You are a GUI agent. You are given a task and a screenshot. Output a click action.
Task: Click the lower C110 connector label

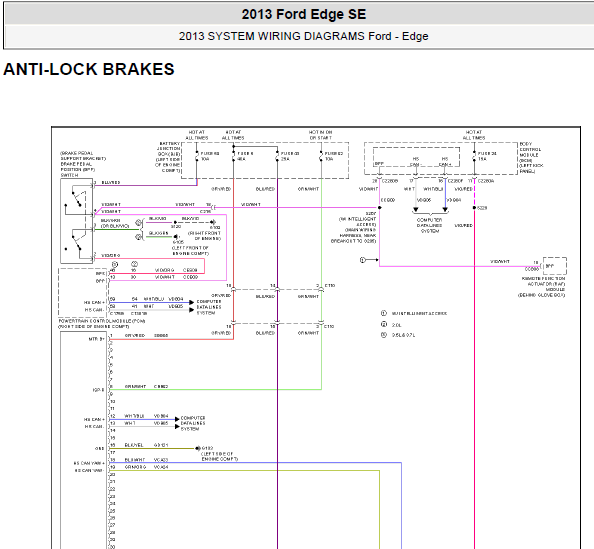(329, 327)
